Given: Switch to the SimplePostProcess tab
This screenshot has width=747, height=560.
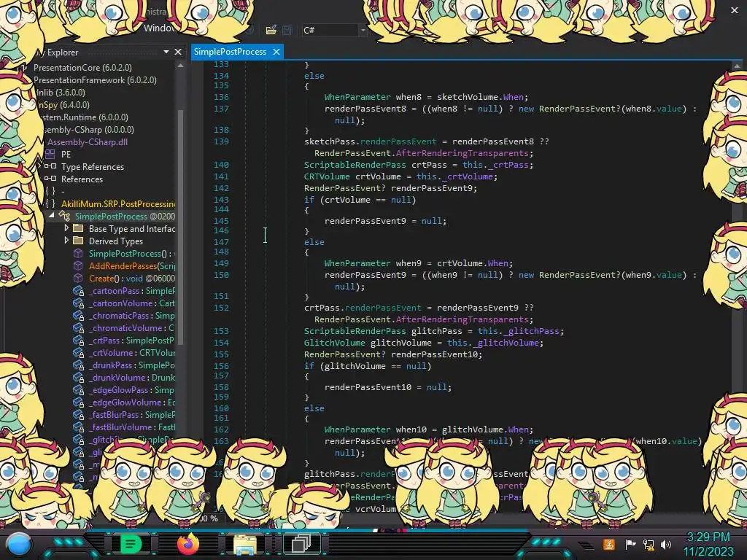Looking at the screenshot, I should coord(230,52).
